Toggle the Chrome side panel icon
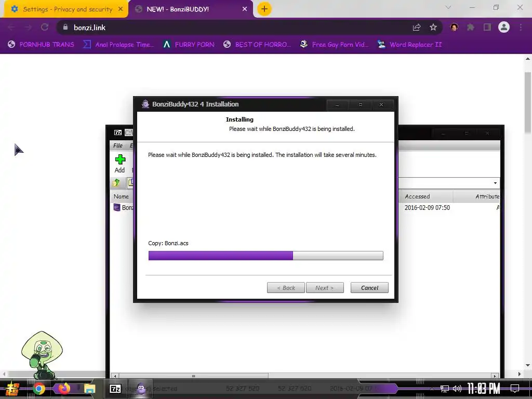 point(487,28)
